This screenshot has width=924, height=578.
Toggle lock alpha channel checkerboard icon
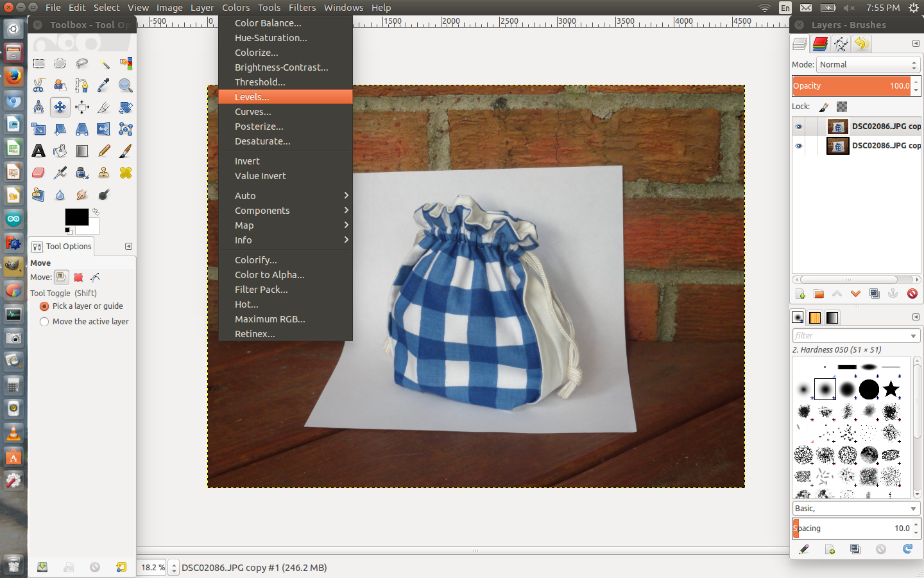tap(842, 107)
